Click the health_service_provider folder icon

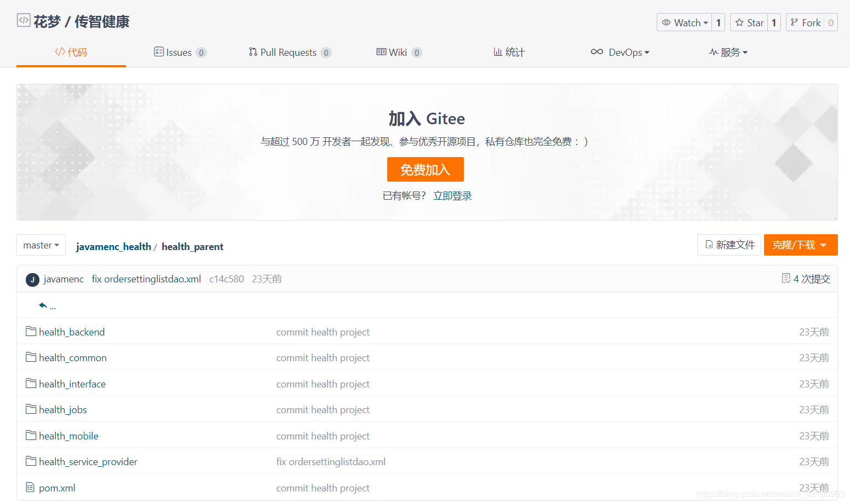coord(31,461)
